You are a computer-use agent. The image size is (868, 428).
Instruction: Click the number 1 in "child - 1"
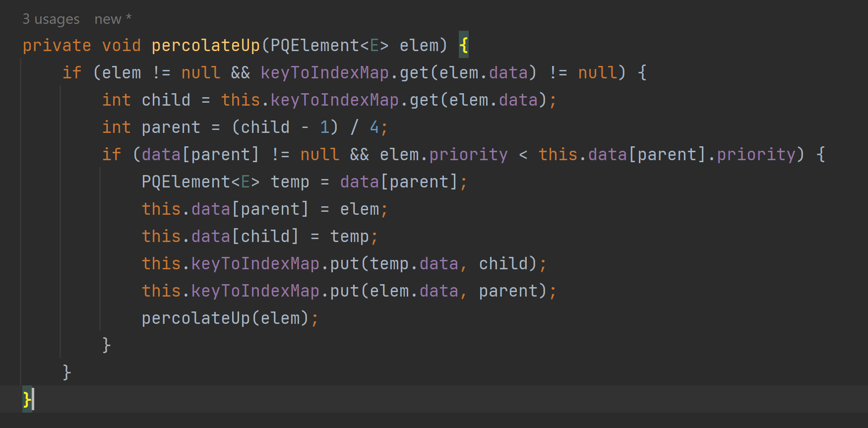tap(325, 127)
